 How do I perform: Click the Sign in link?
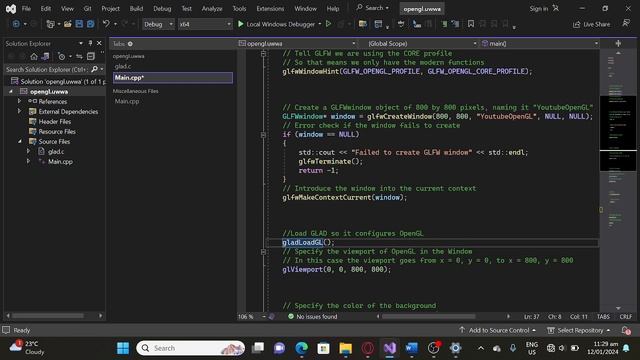coord(539,9)
